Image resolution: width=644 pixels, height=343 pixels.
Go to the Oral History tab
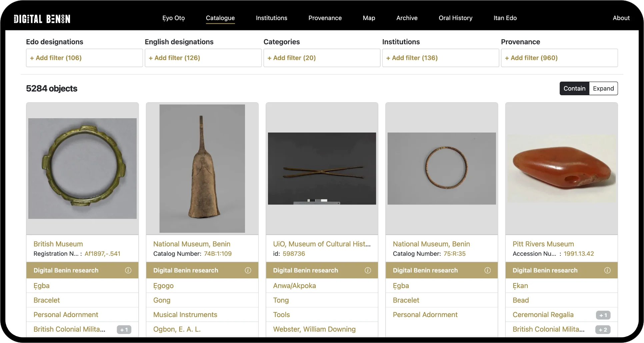point(455,18)
